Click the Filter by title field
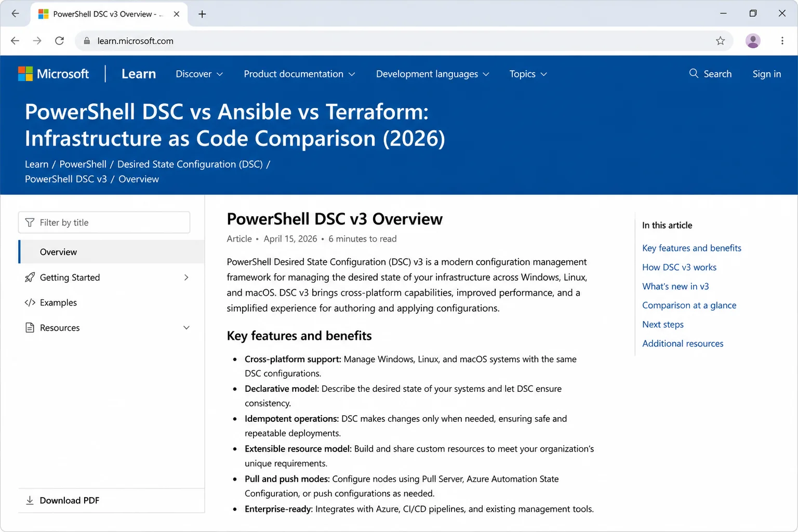798x532 pixels. 104,222
